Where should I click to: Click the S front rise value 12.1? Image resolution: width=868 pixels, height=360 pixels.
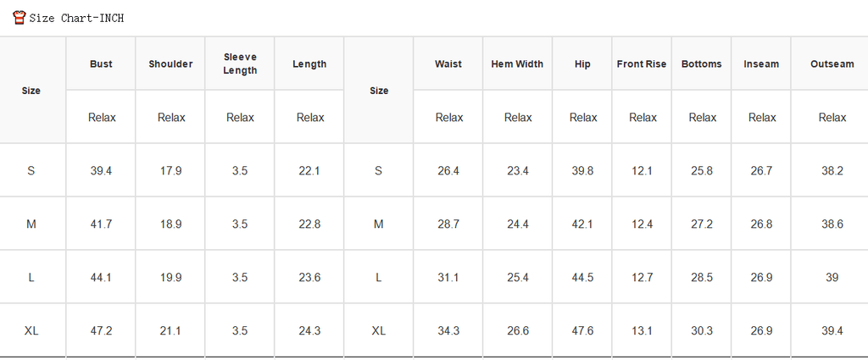point(642,171)
